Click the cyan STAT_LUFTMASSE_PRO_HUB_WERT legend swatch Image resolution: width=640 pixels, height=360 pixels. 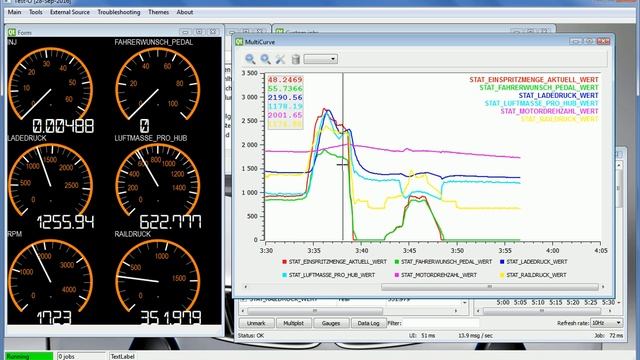284,275
